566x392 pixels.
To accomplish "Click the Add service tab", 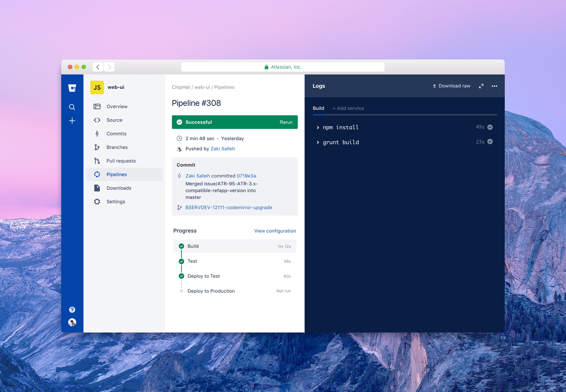I will 348,108.
